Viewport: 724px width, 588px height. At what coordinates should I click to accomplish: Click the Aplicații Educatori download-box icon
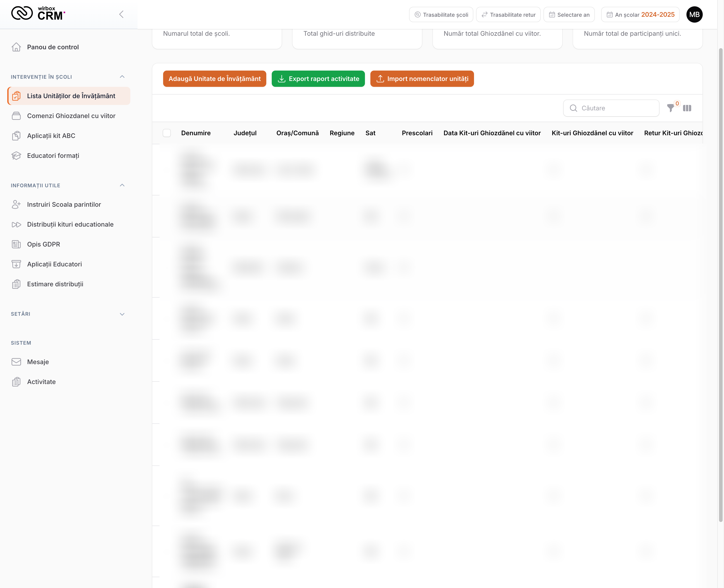[x=16, y=264]
